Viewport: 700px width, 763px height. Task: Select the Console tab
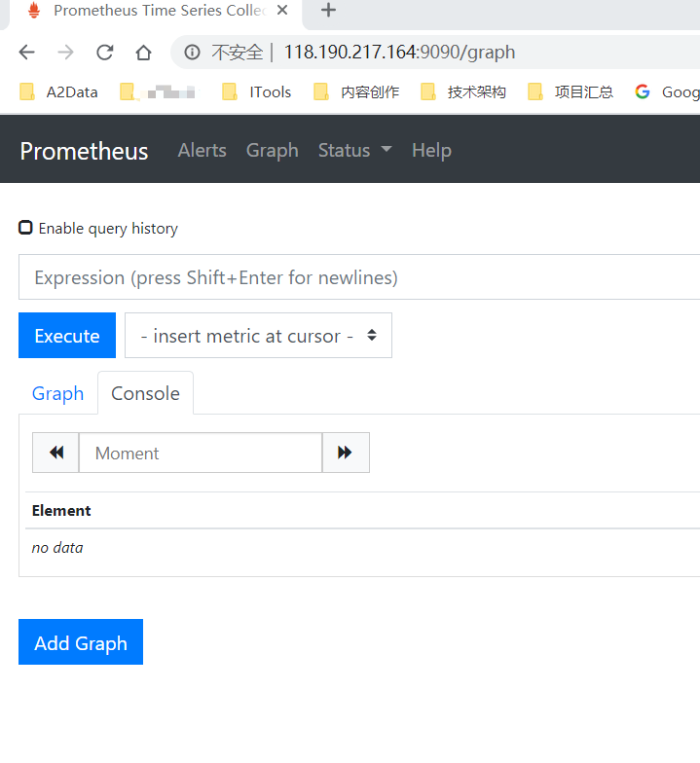pos(145,393)
